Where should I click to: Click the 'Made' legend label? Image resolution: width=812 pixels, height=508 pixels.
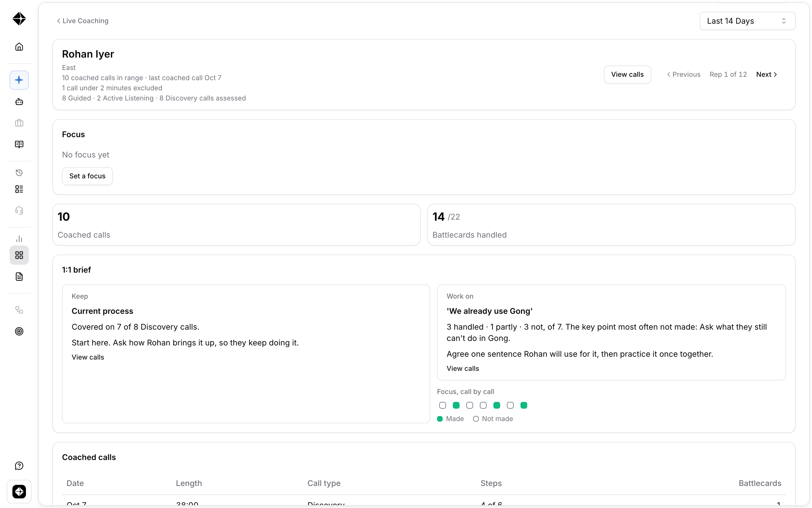pyautogui.click(x=455, y=419)
